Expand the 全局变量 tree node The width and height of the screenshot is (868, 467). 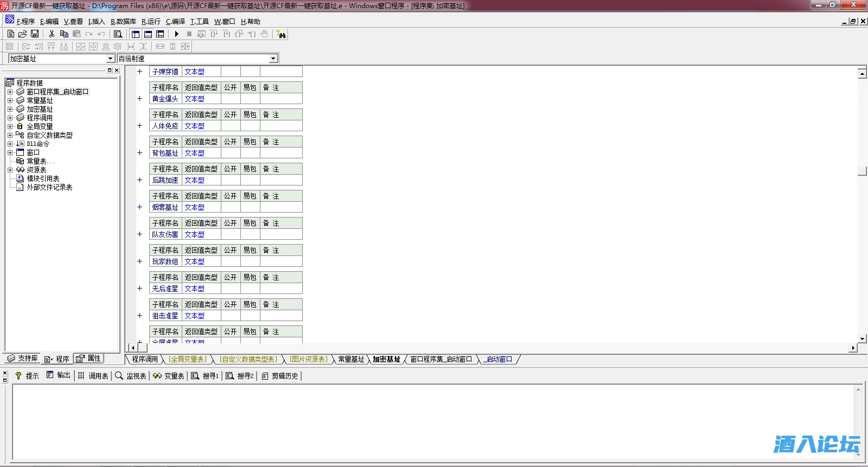10,126
